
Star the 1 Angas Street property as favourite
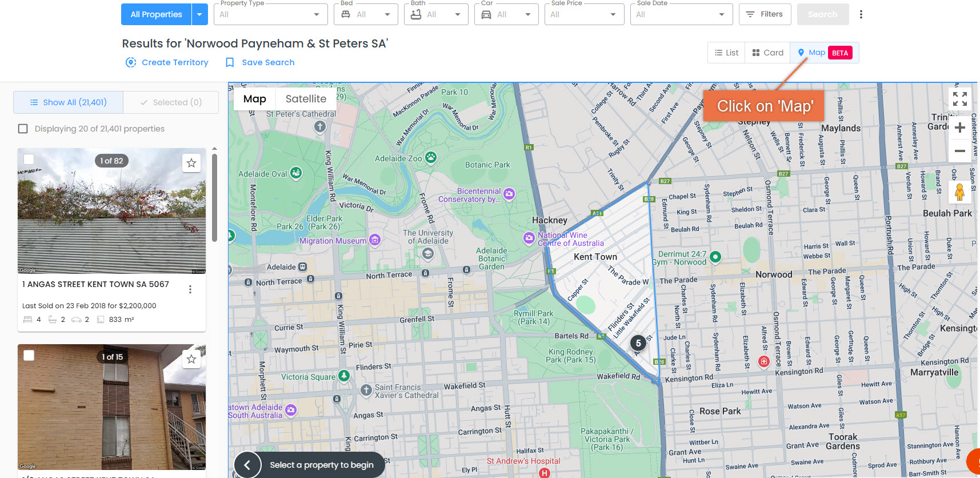[x=191, y=163]
